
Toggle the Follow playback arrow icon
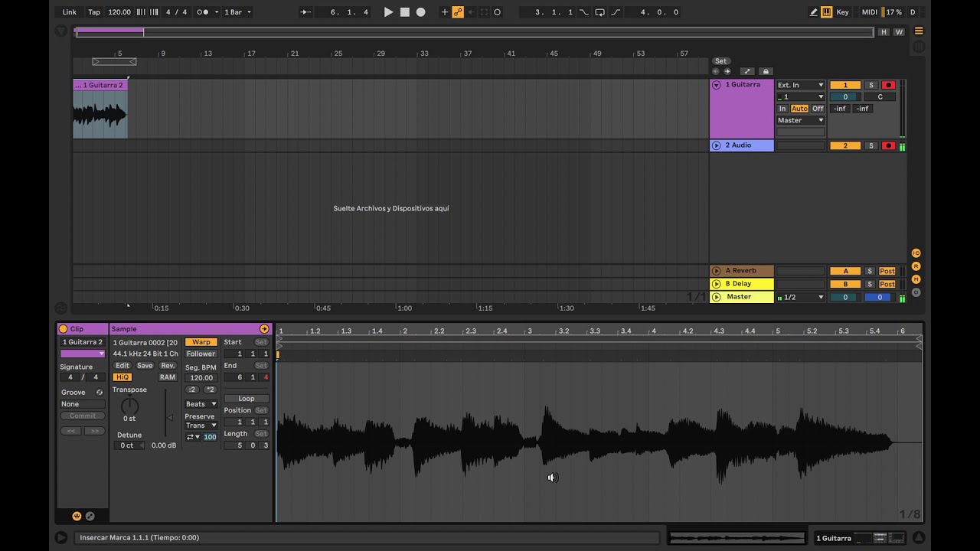[305, 12]
